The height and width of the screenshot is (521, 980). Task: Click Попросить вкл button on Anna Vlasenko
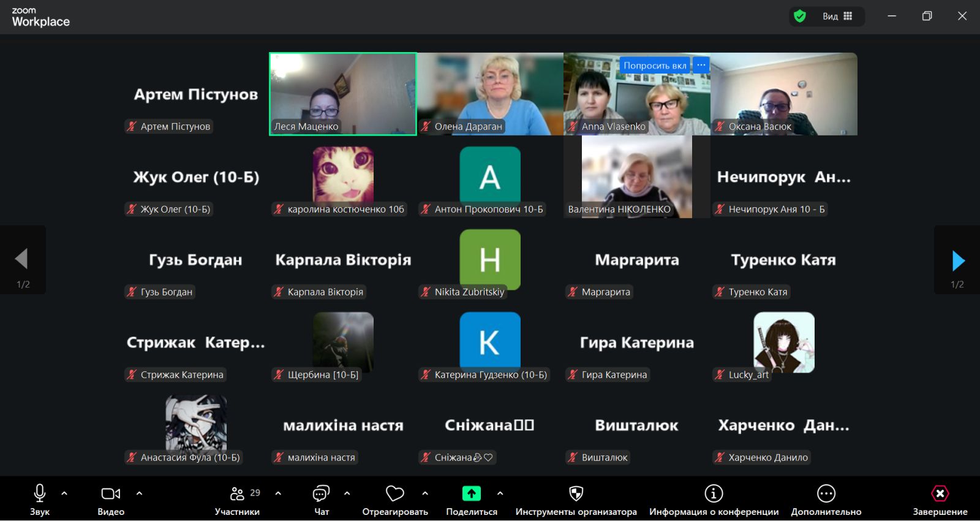pos(655,66)
